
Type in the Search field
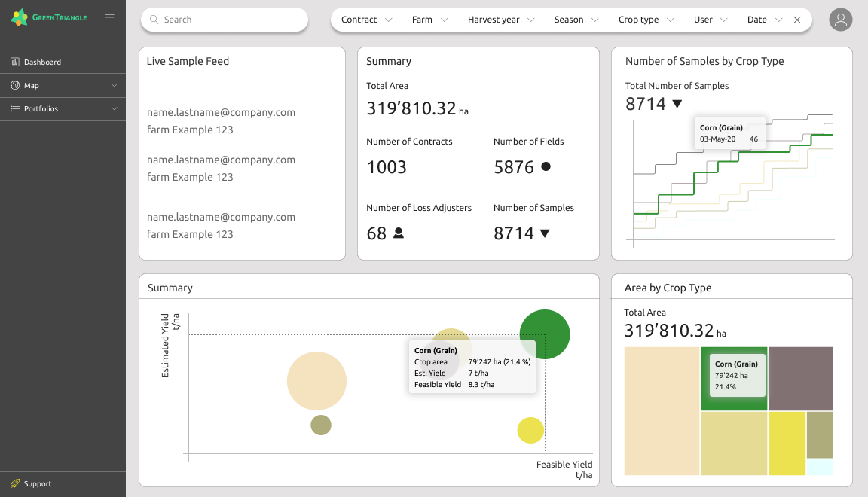230,20
